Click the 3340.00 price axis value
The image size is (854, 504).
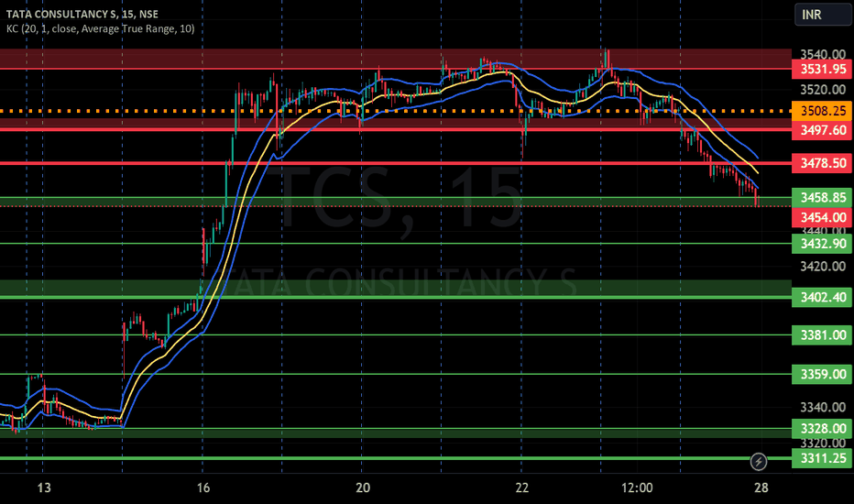(823, 407)
